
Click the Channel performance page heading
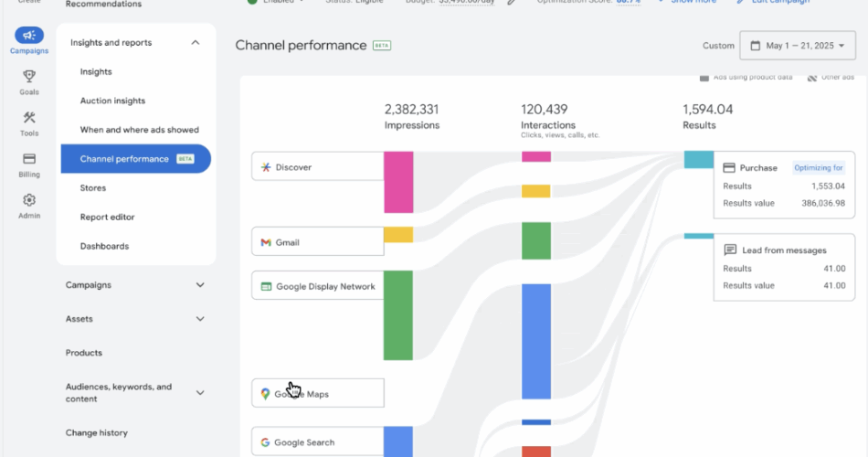(x=301, y=46)
